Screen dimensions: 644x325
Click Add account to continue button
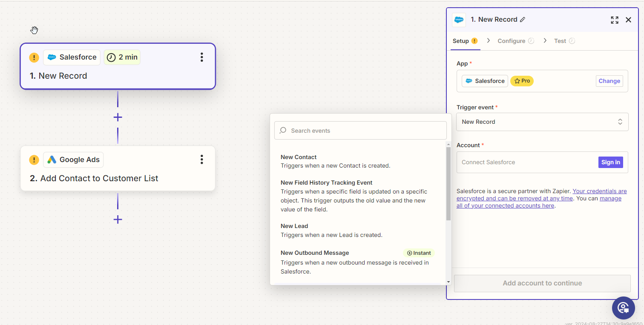point(542,283)
